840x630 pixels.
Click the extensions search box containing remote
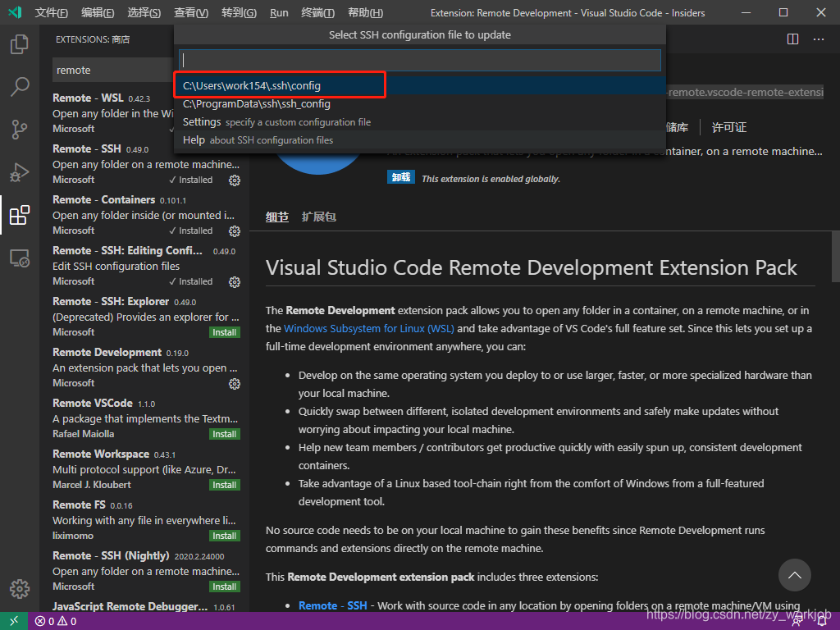point(113,71)
